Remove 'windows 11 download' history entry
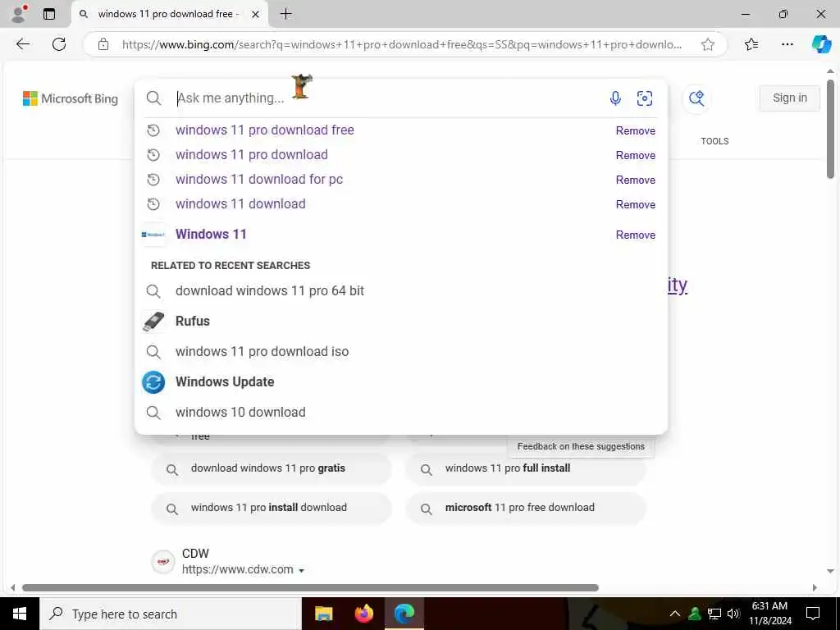Viewport: 840px width, 630px height. pyautogui.click(x=636, y=204)
